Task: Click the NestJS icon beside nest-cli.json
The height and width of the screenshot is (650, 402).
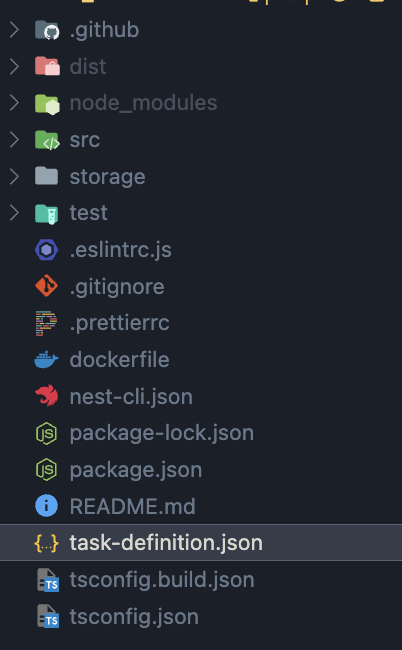Action: tap(46, 395)
